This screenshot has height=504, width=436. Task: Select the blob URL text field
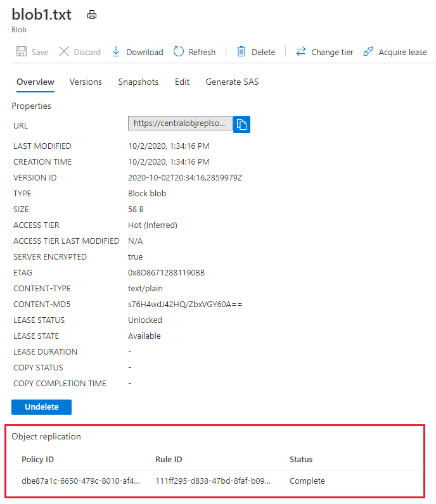click(x=180, y=123)
